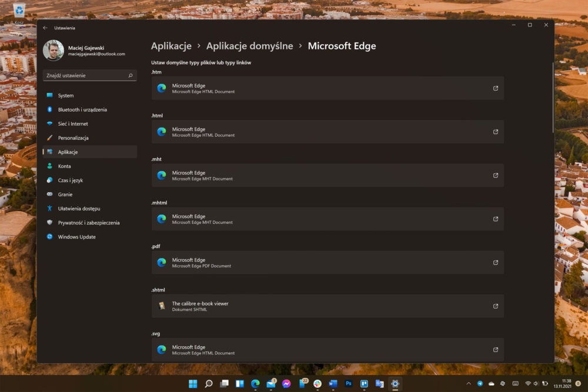The height and width of the screenshot is (392, 588).
Task: Open the taskbar app with the 22 badge
Action: tap(303, 383)
